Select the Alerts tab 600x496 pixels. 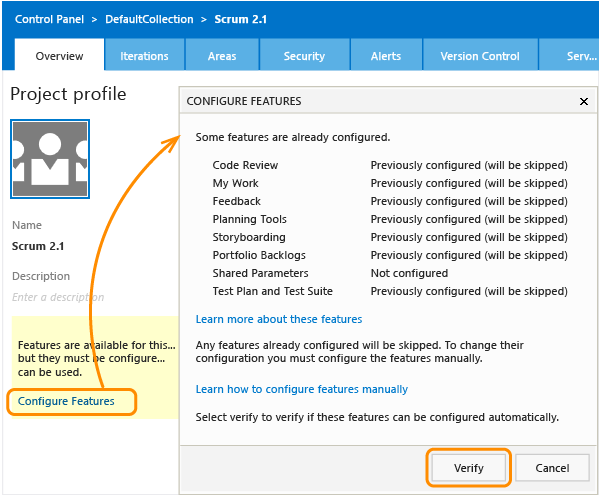click(x=386, y=56)
